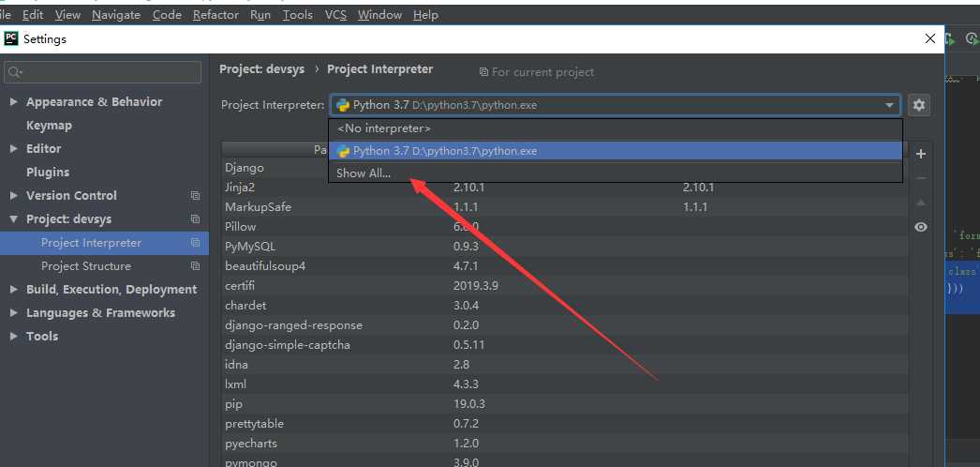Select Show All... in interpreter list
The width and height of the screenshot is (980, 467).
coord(616,173)
